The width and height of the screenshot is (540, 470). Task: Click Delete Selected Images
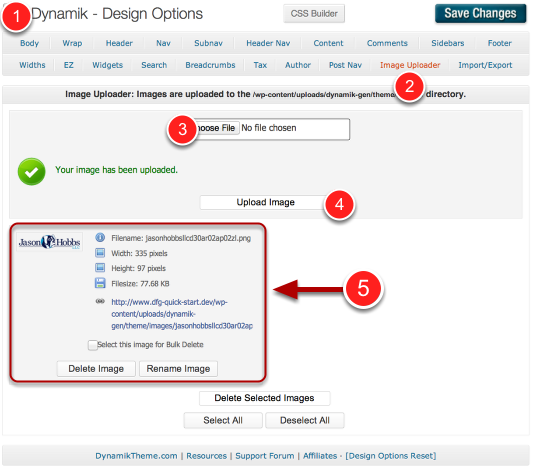264,398
